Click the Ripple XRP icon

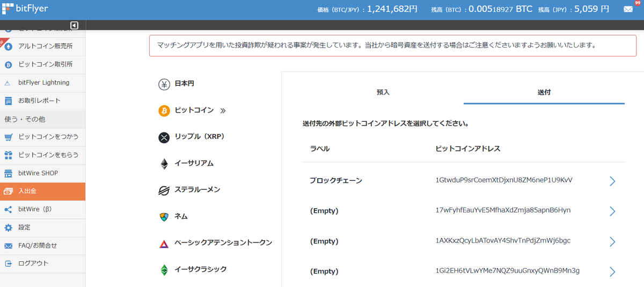coord(164,137)
